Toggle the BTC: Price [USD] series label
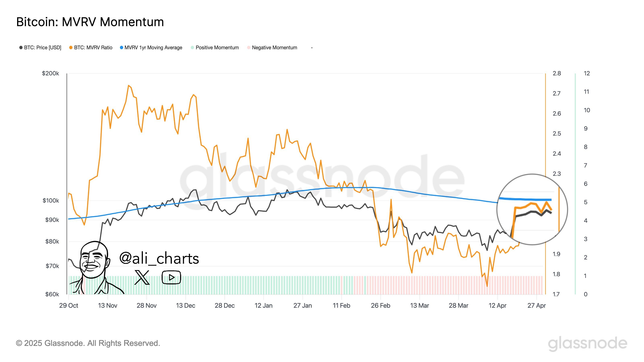Screen dimensions: 644x362 tap(42, 47)
